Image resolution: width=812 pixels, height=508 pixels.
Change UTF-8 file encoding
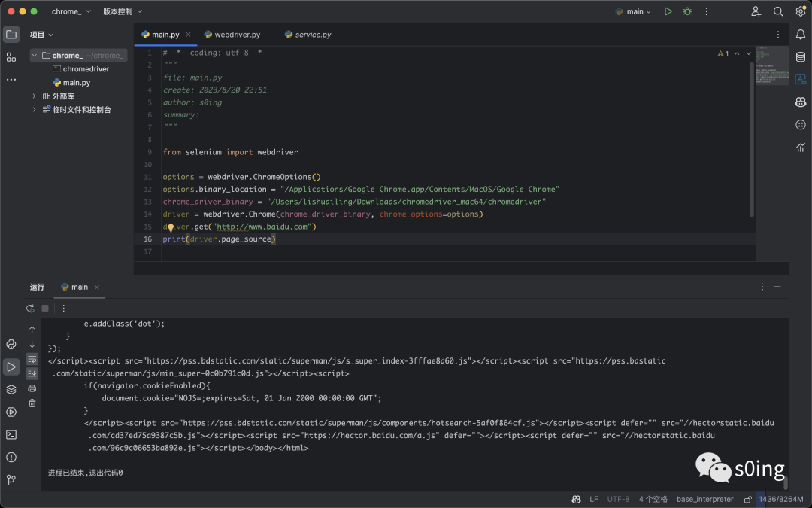[618, 499]
